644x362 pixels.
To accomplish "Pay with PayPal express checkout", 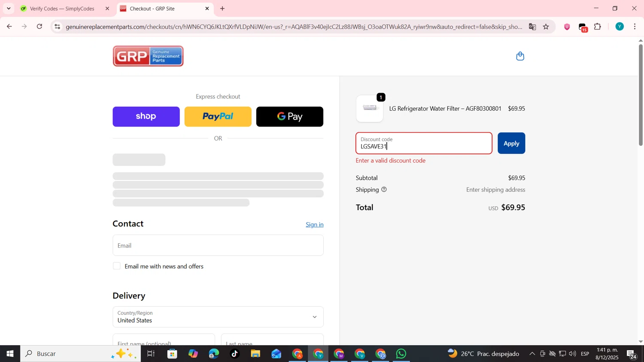I will [x=218, y=117].
